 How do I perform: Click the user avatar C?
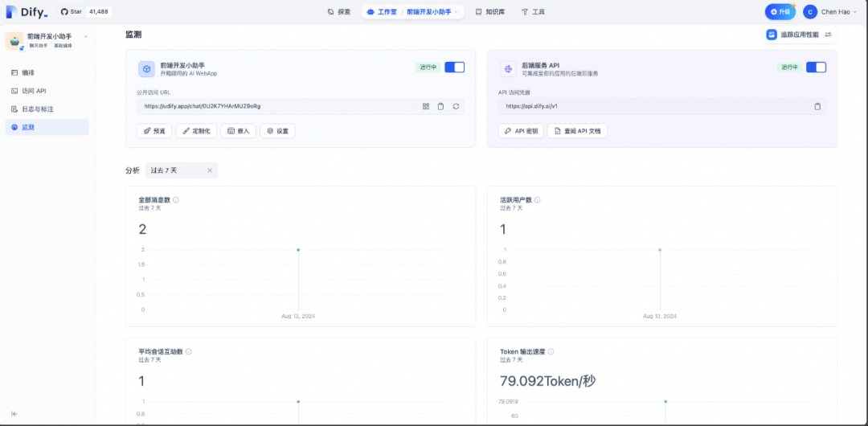pyautogui.click(x=810, y=11)
